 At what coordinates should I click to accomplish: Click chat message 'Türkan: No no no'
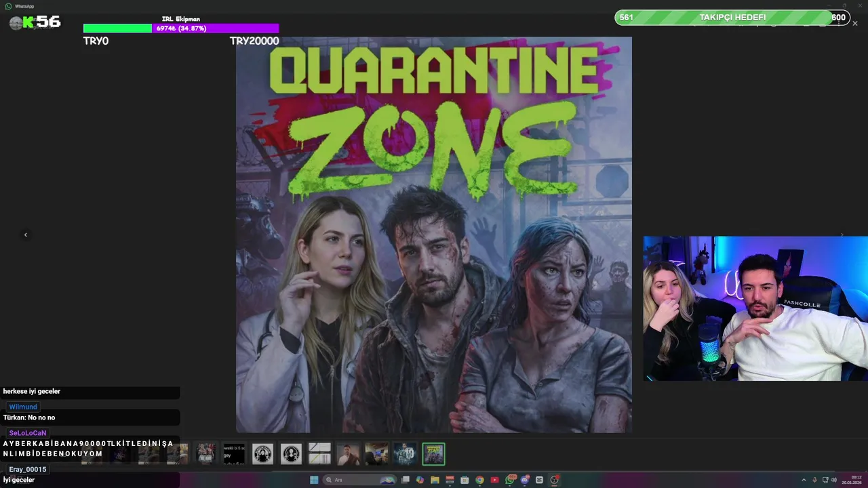29,418
